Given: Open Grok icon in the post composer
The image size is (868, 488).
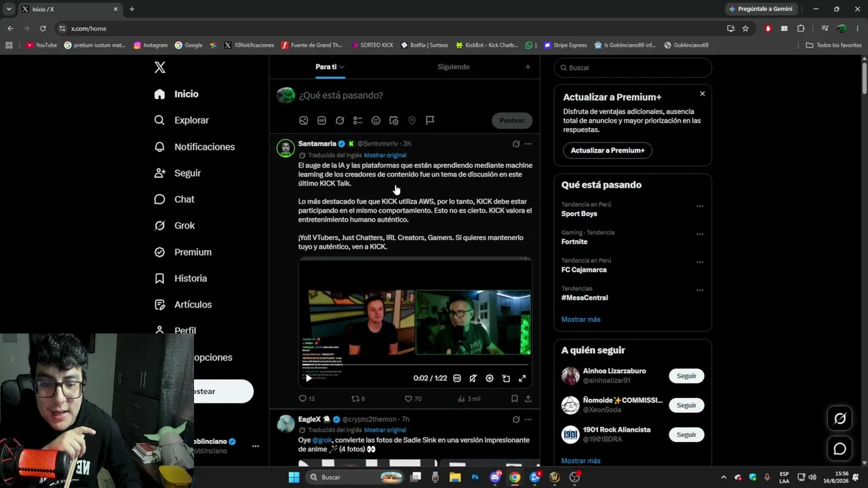Looking at the screenshot, I should coord(340,121).
